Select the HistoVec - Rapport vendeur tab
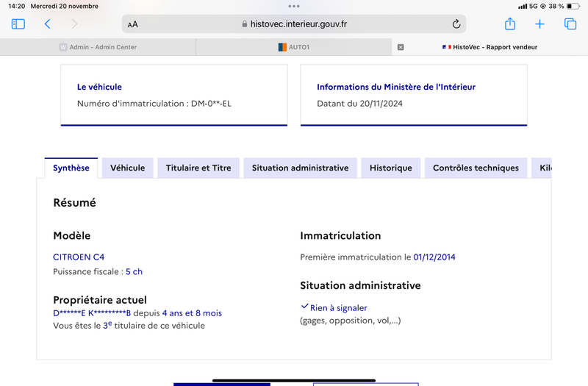 (490, 47)
